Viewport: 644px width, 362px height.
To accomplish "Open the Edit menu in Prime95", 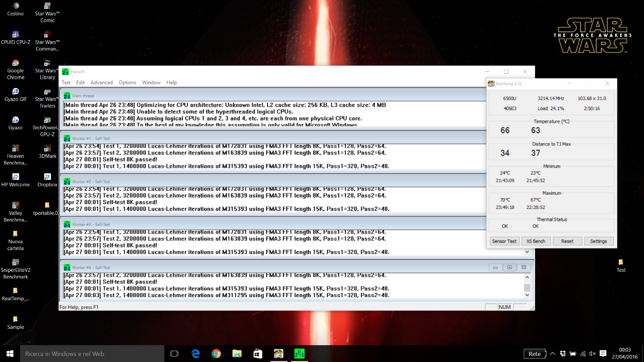I will [80, 83].
